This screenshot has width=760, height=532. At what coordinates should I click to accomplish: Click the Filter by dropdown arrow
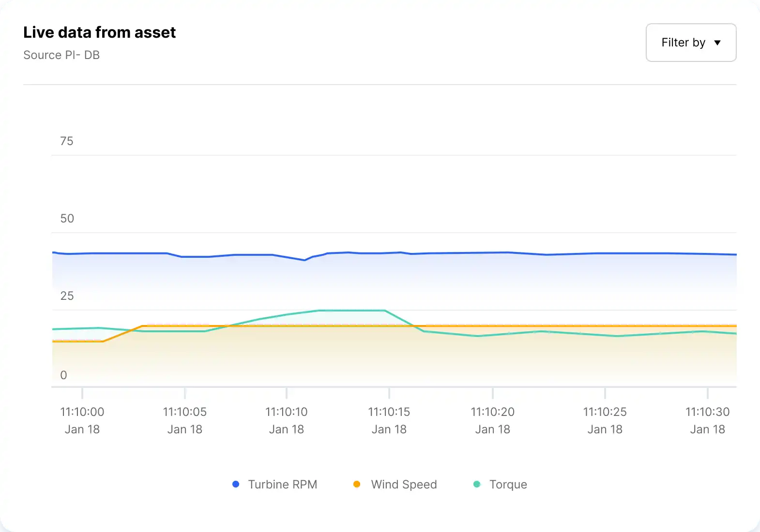pos(717,43)
